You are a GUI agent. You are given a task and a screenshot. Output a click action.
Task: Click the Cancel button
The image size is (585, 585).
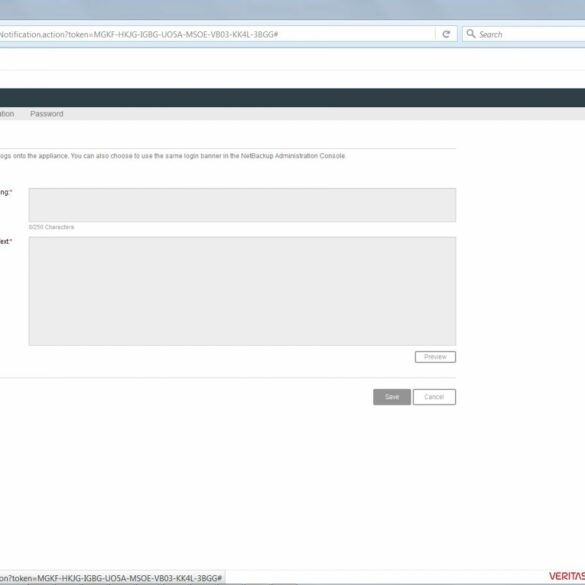pos(434,397)
